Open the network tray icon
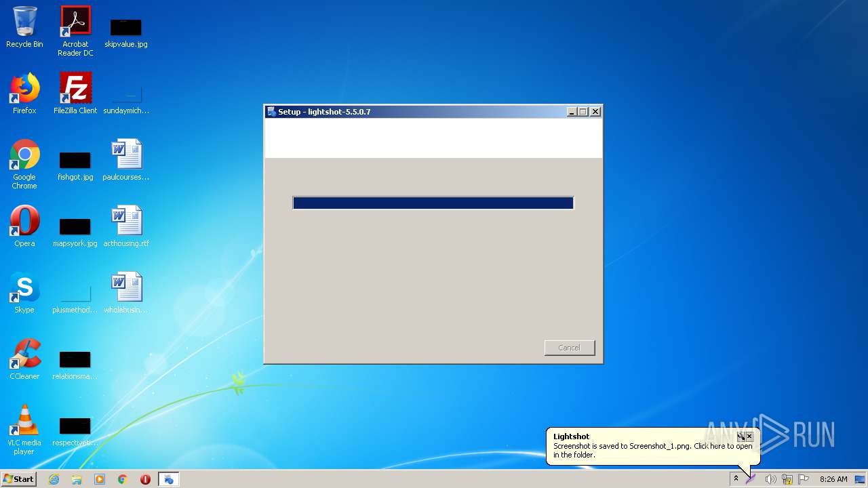The width and height of the screenshot is (868, 488). (787, 479)
